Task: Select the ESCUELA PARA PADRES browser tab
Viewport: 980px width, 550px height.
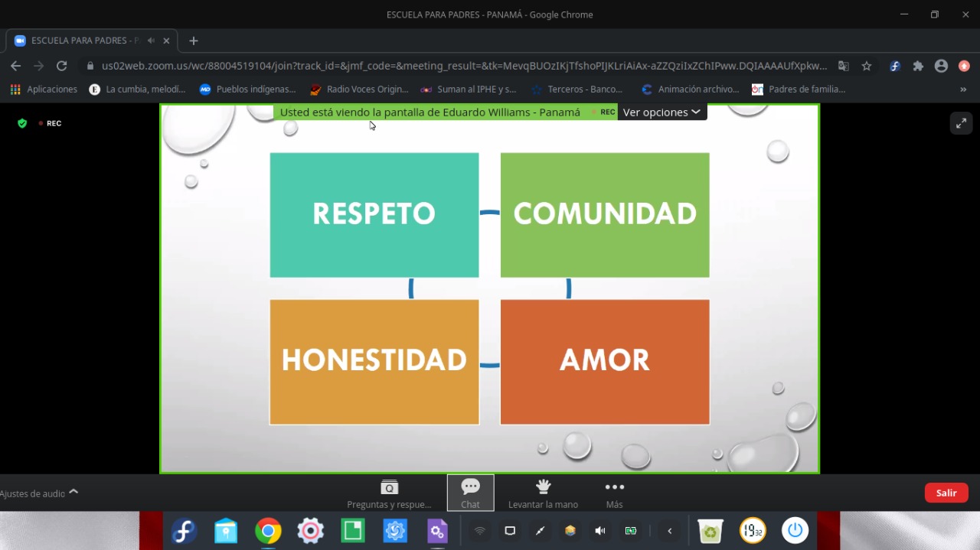Action: (x=84, y=41)
